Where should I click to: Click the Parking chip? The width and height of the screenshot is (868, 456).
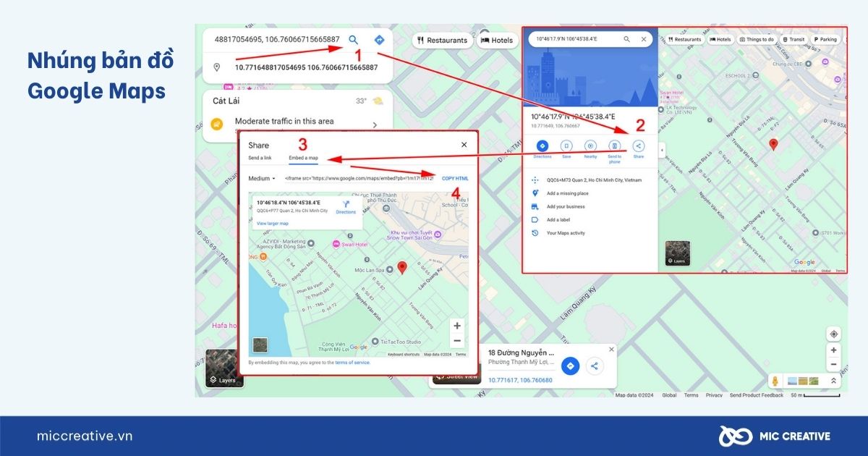(x=825, y=39)
